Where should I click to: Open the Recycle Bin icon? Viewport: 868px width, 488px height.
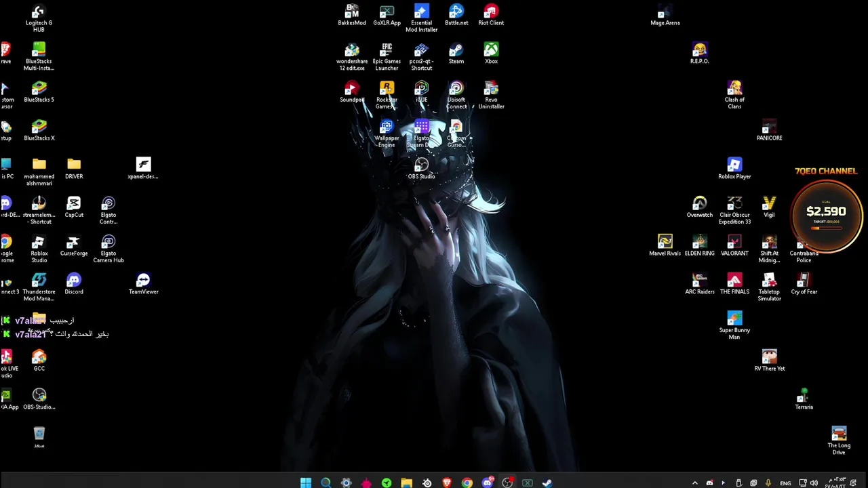point(39,437)
